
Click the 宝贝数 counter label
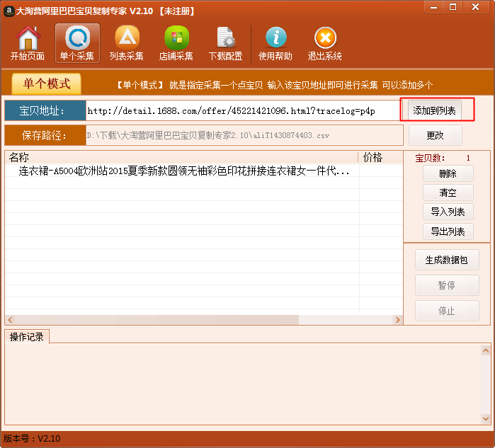[430, 158]
